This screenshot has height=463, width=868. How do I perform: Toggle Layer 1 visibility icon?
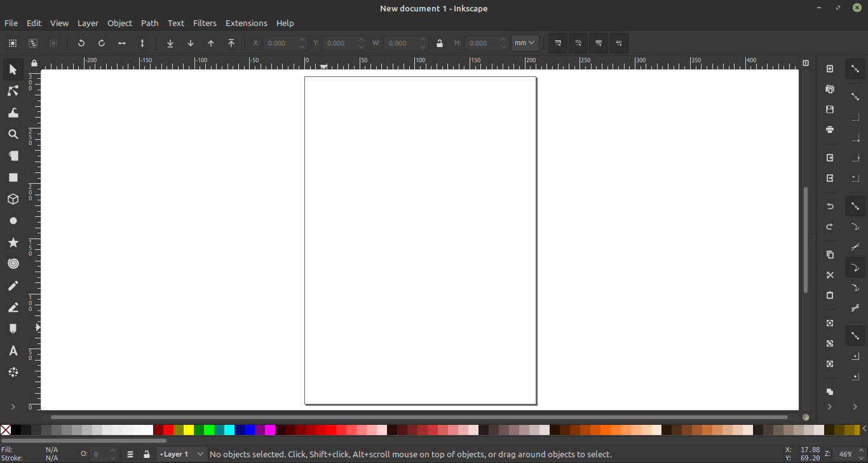pyautogui.click(x=130, y=454)
